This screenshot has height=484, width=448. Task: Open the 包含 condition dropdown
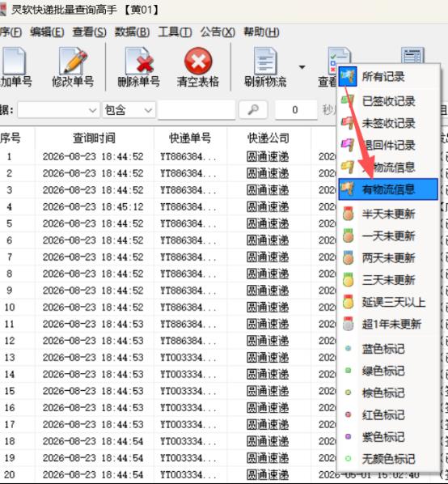click(129, 110)
